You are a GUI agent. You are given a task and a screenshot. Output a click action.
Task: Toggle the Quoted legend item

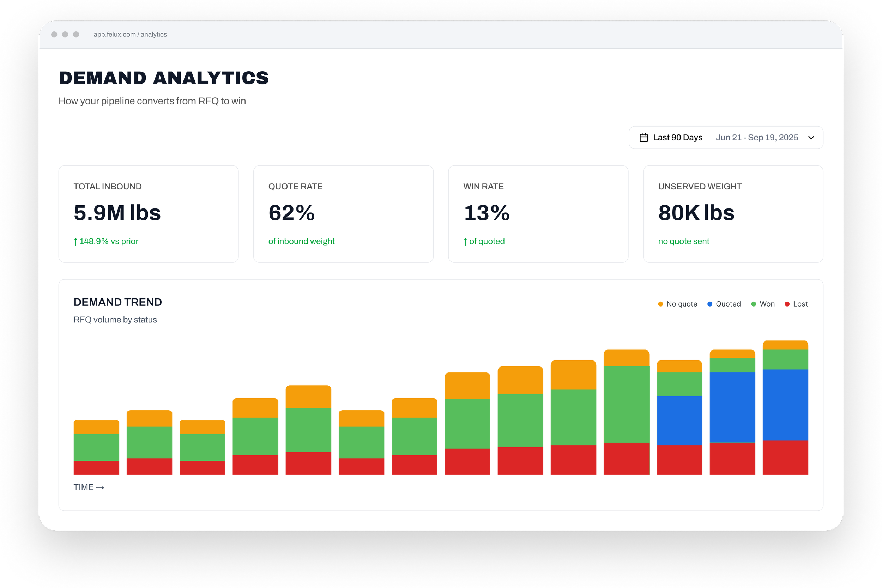tap(724, 304)
